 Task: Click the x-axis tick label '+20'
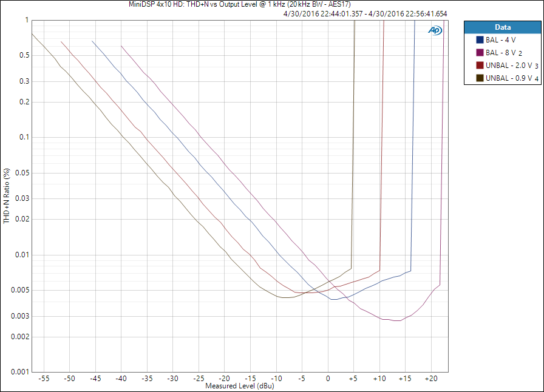click(x=431, y=379)
